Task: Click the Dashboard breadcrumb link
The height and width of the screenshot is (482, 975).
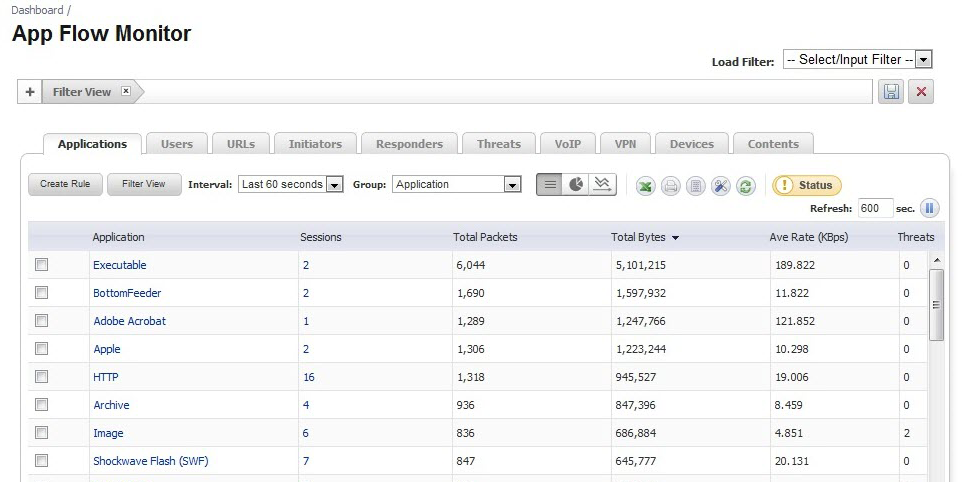Action: point(37,10)
